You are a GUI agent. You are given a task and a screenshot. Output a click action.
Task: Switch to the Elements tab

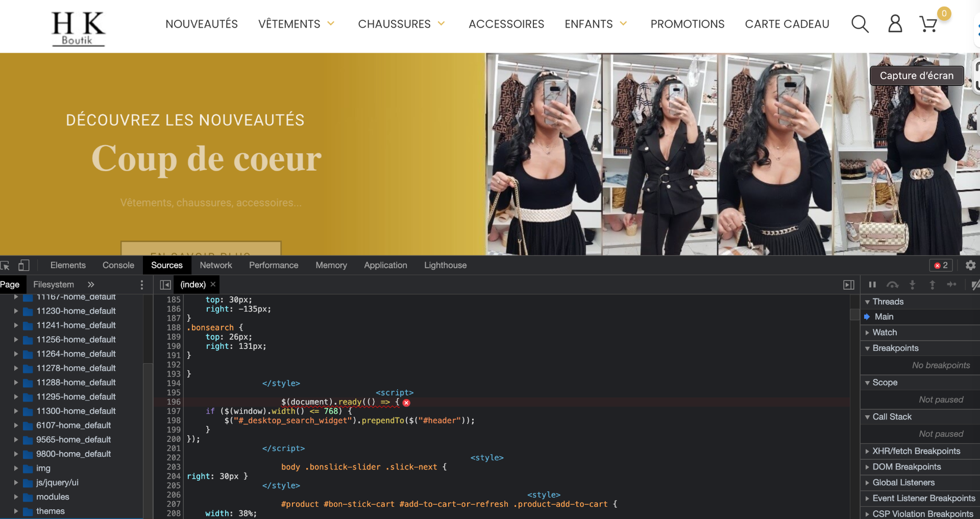68,265
